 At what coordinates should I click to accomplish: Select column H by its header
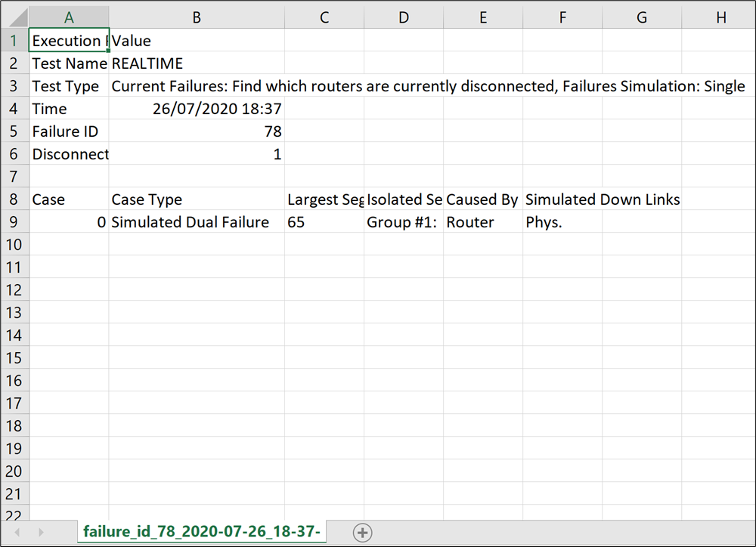(720, 17)
